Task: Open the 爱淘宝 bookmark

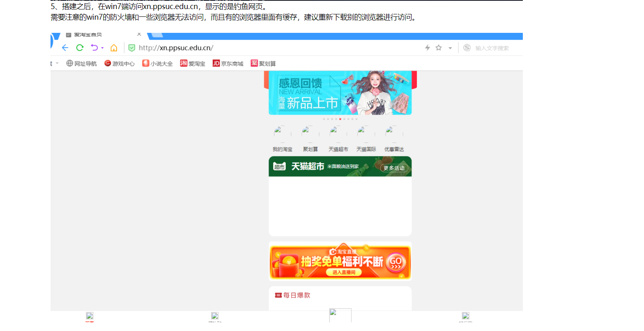Action: coord(193,63)
